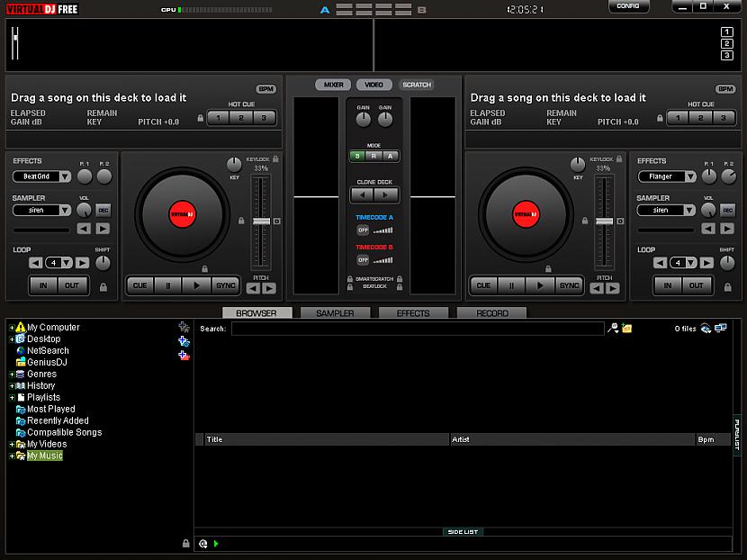The height and width of the screenshot is (560, 747).
Task: Click the left pitch slider handle
Action: click(x=261, y=221)
